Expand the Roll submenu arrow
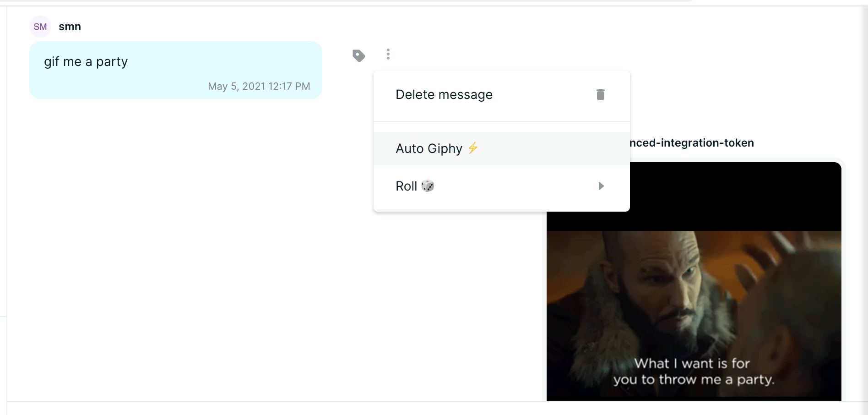Screen dimensions: 868x415 (601, 186)
